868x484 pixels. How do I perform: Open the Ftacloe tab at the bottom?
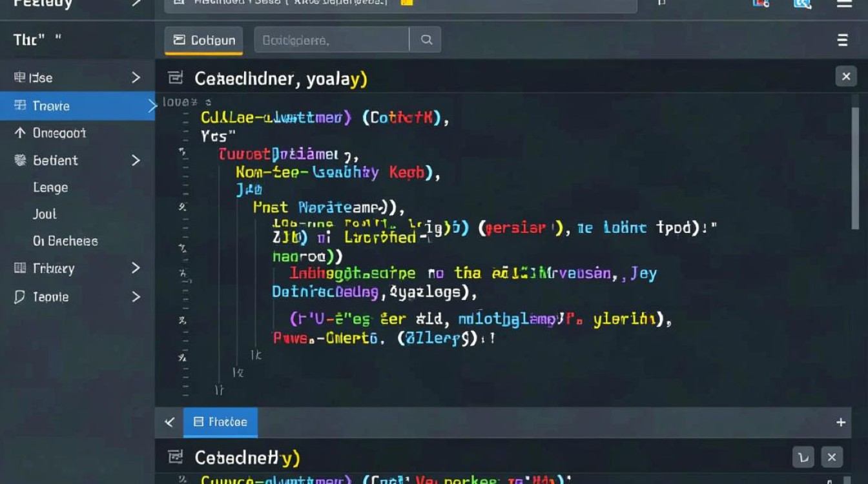[x=220, y=422]
